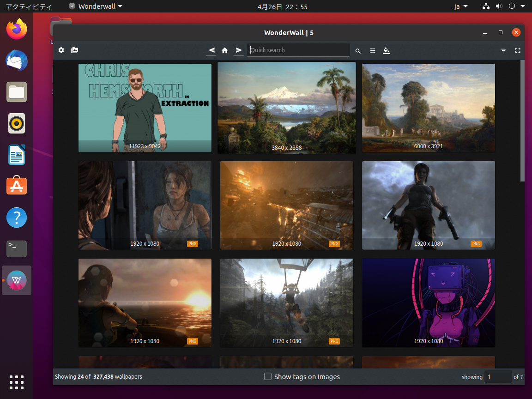
Task: Select the Chris Hemsworth Extraction wallpaper thumbnail
Action: click(x=145, y=108)
